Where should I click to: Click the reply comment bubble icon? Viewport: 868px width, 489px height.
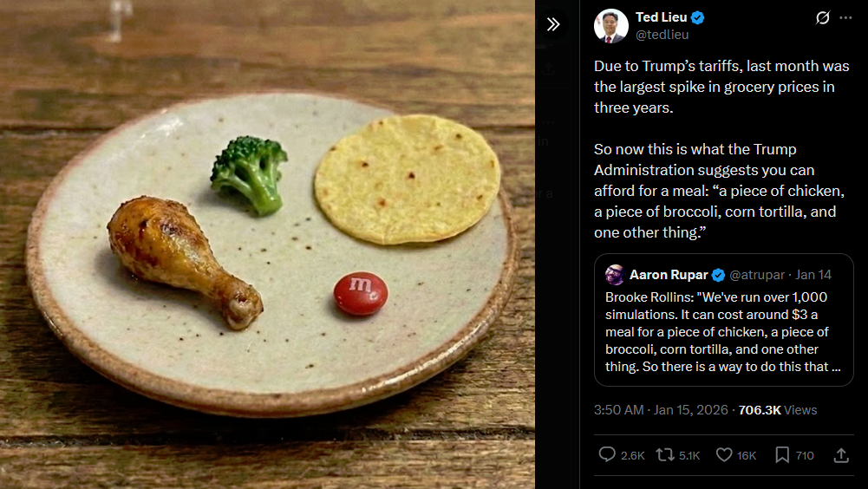[607, 454]
